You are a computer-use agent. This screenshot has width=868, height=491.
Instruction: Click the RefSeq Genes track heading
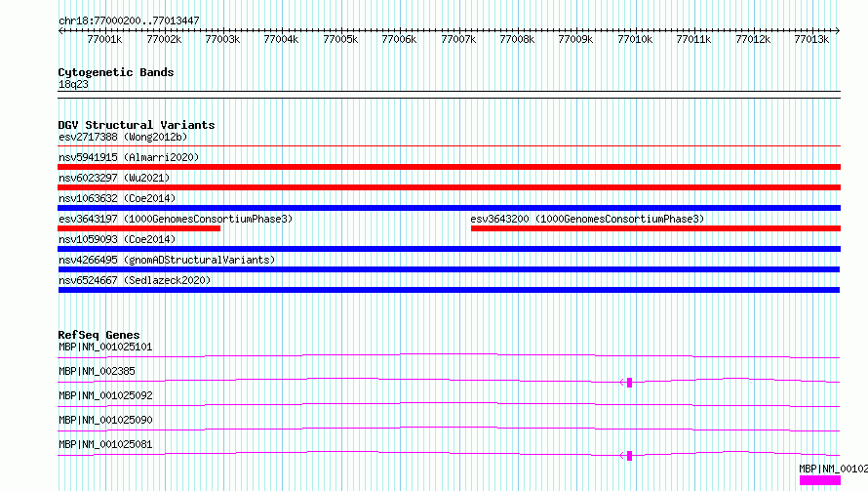click(x=99, y=335)
